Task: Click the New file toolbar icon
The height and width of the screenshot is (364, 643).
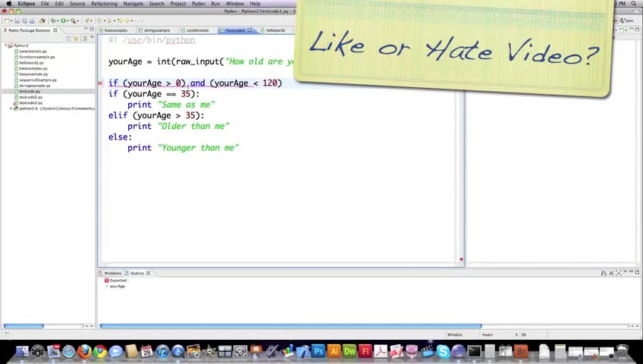Action: [7, 20]
